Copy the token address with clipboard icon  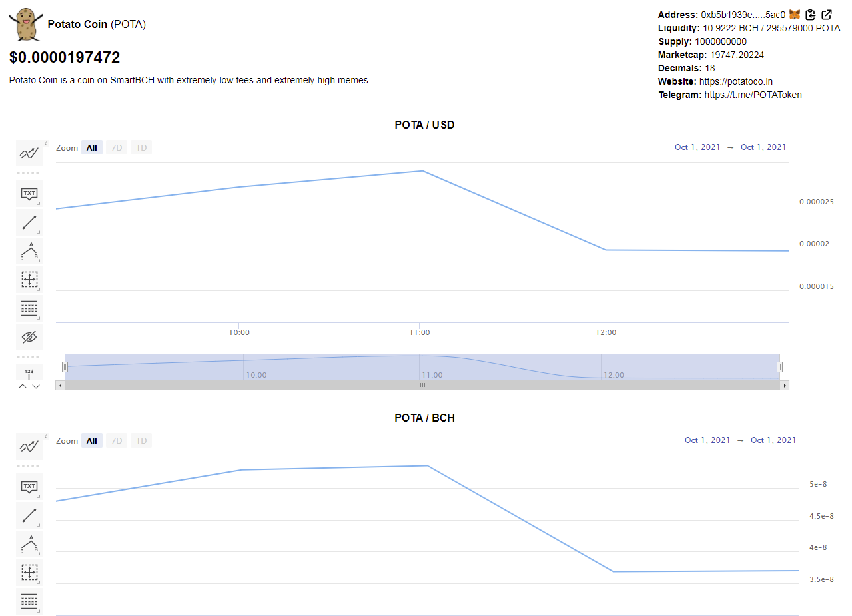coord(811,14)
